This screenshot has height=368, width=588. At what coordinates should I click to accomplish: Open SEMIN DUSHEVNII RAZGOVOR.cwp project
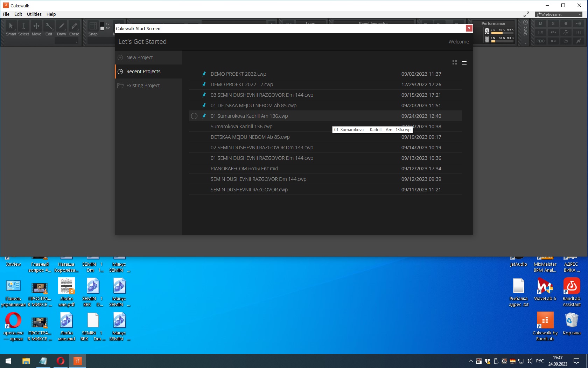[325, 190]
